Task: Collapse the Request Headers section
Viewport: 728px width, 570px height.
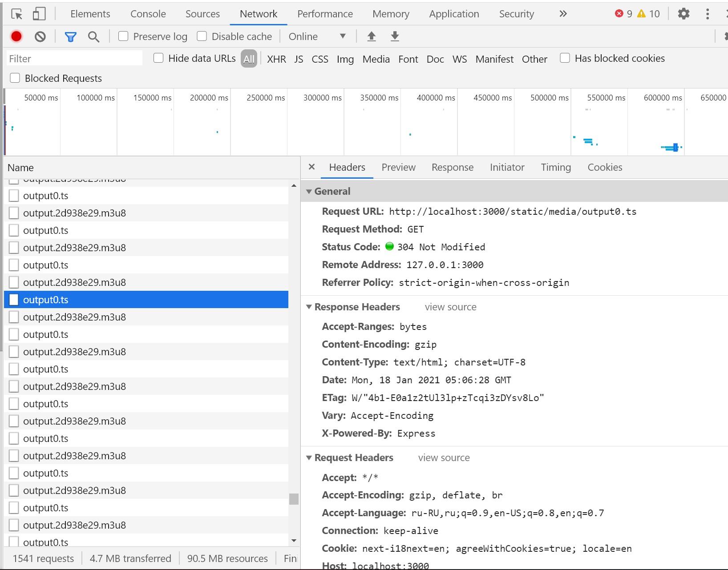Action: (309, 458)
